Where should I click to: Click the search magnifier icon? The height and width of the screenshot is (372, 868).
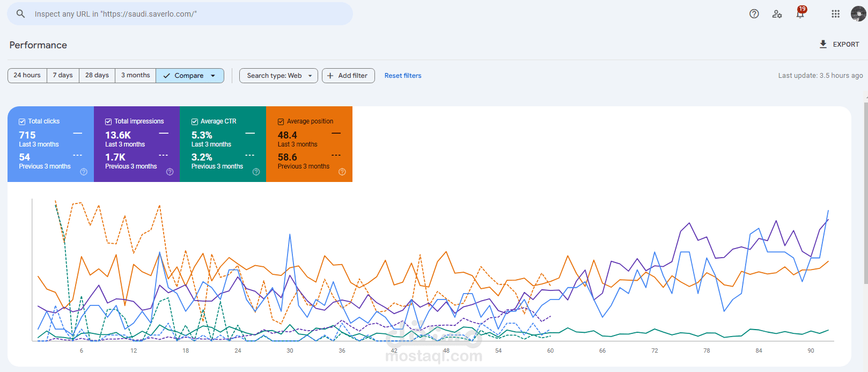click(20, 14)
